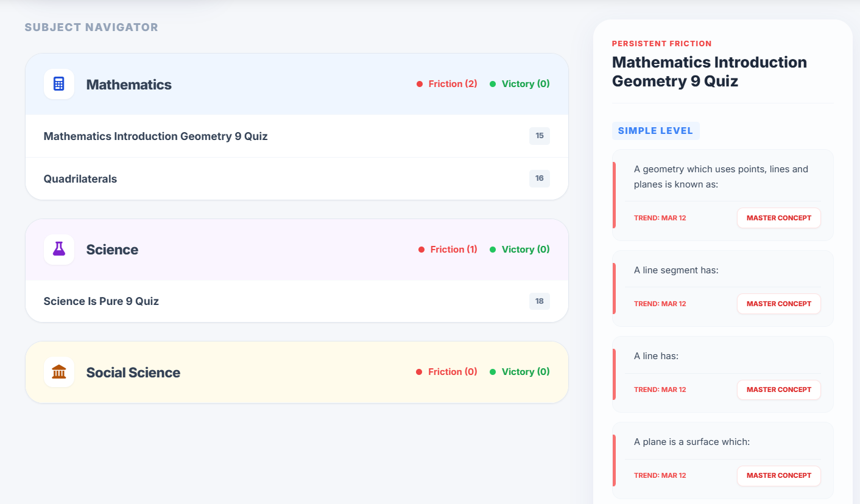Click the Simple Level tag
Viewport: 860px width, 504px height.
click(x=656, y=131)
